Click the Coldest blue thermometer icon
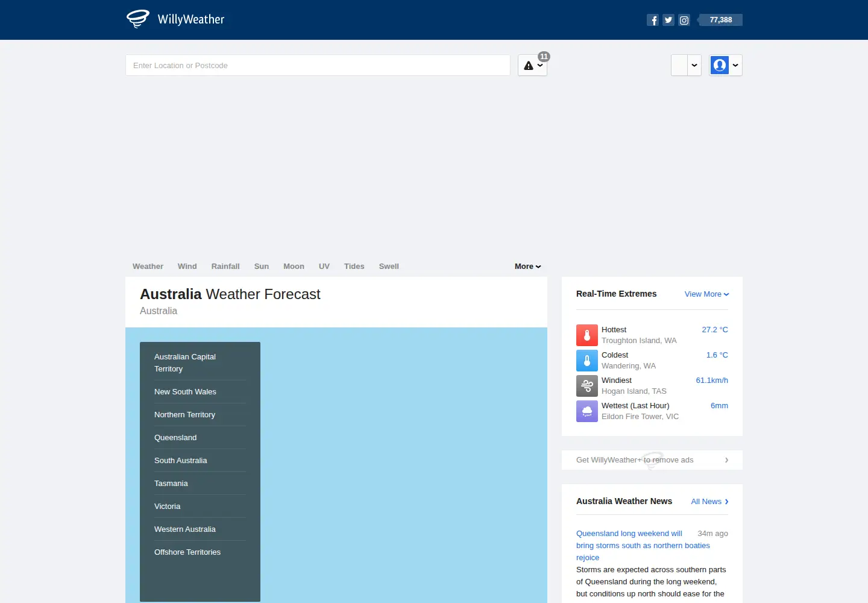The width and height of the screenshot is (868, 603). pos(587,361)
